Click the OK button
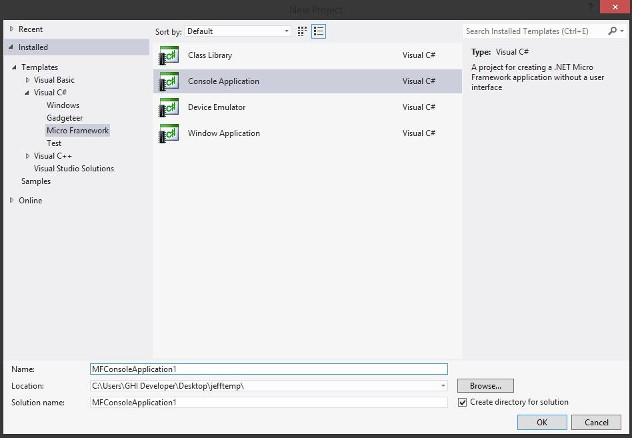This screenshot has height=438, width=632. (542, 422)
